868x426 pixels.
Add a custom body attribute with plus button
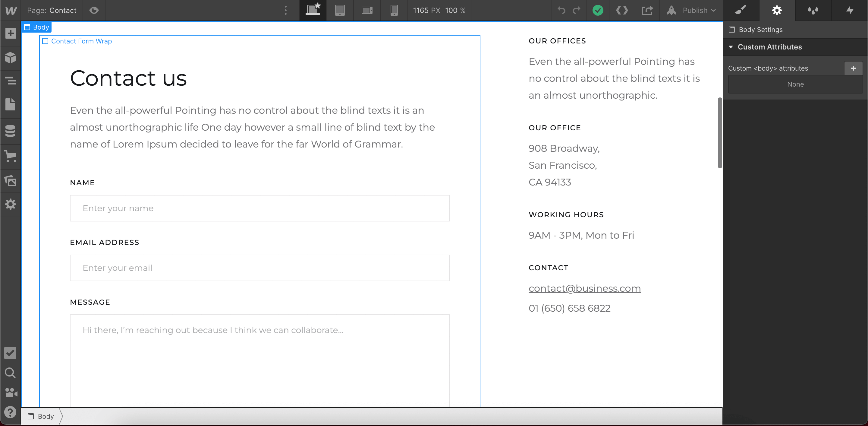coord(854,68)
